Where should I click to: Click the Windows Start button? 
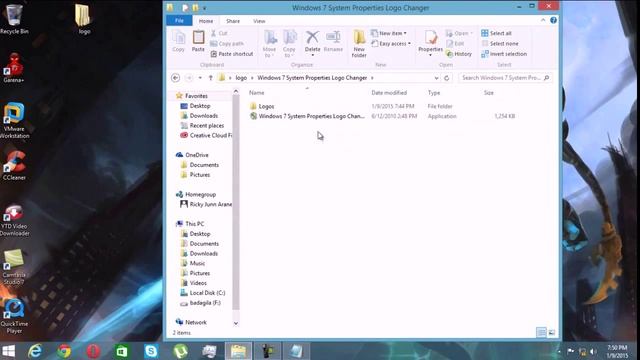point(9,351)
